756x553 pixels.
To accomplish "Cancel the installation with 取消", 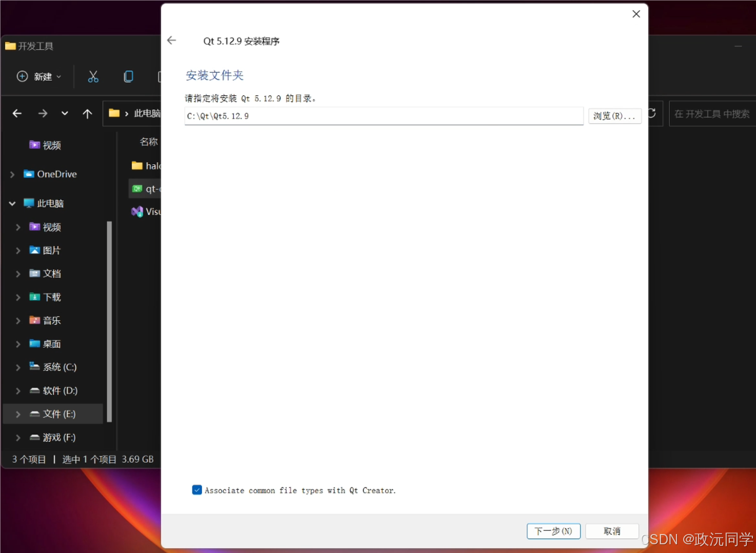I will [612, 531].
